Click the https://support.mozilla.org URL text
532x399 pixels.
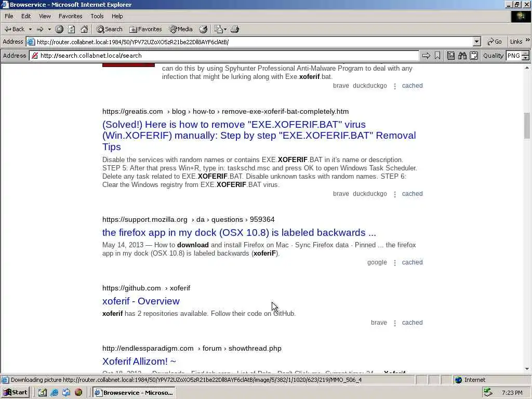click(x=145, y=219)
